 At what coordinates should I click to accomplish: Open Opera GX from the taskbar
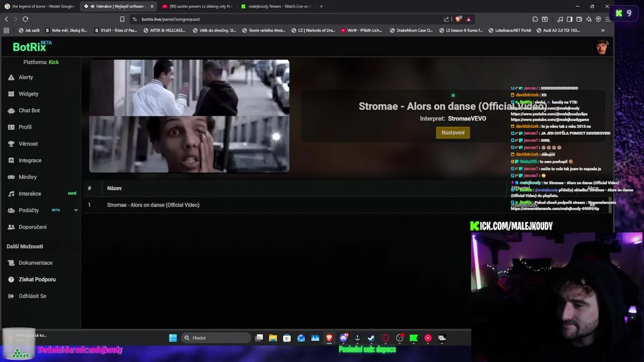(385, 338)
